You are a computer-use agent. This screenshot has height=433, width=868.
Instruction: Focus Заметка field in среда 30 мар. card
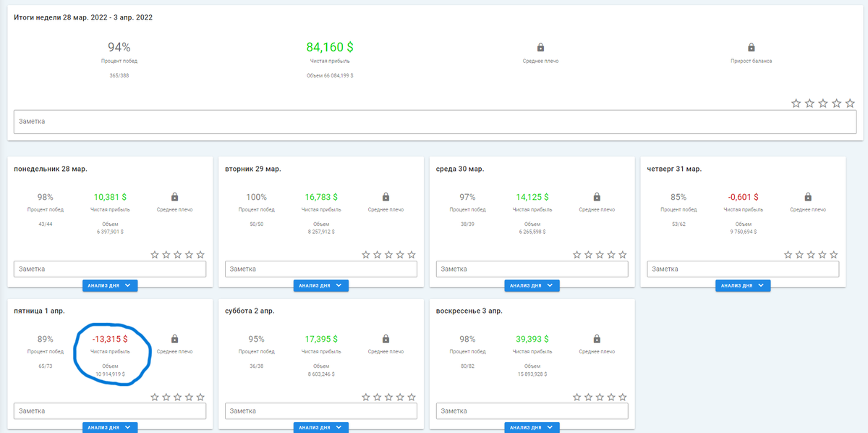[x=532, y=269]
